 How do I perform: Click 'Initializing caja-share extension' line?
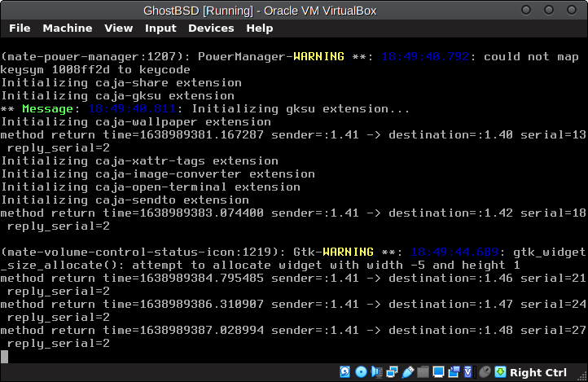(x=121, y=83)
